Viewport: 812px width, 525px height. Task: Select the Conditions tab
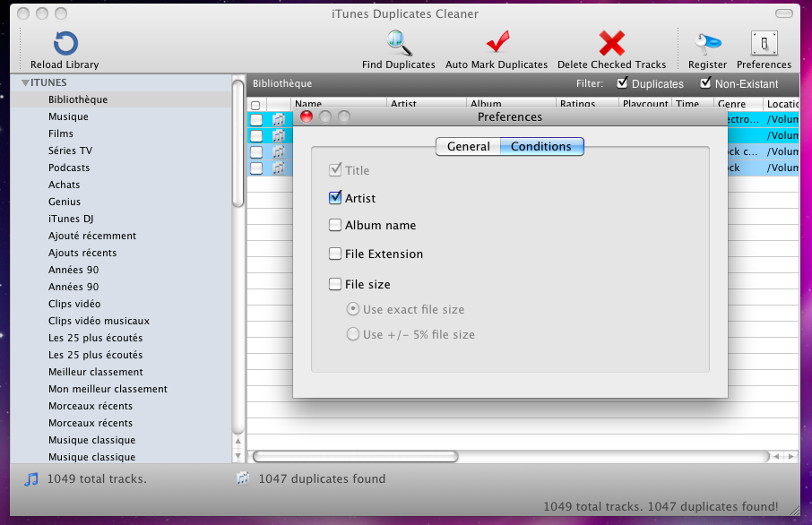[x=541, y=147]
